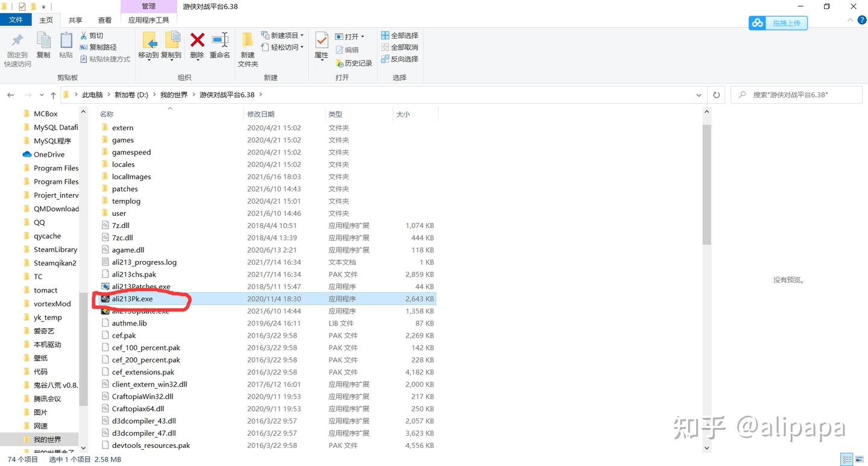This screenshot has width=868, height=466.
Task: Click the Manage (管理) contextual tab
Action: [x=149, y=6]
